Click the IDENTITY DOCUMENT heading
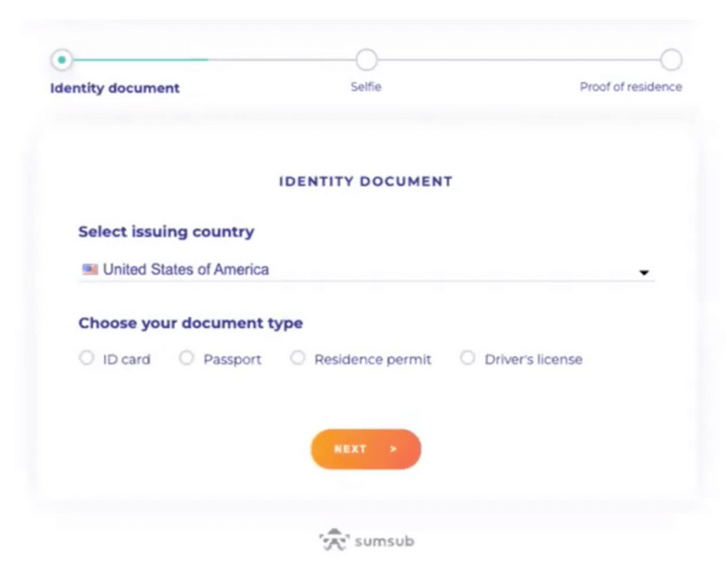 (x=365, y=181)
